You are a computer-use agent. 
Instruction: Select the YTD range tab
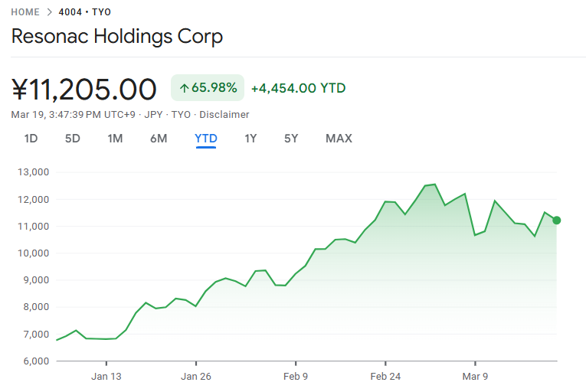click(206, 139)
